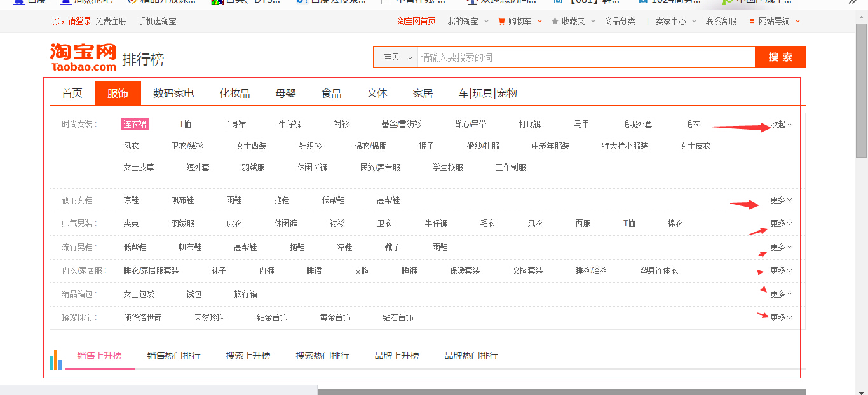868x395 pixels.
Task: Open the 首页 category tab
Action: pos(72,94)
